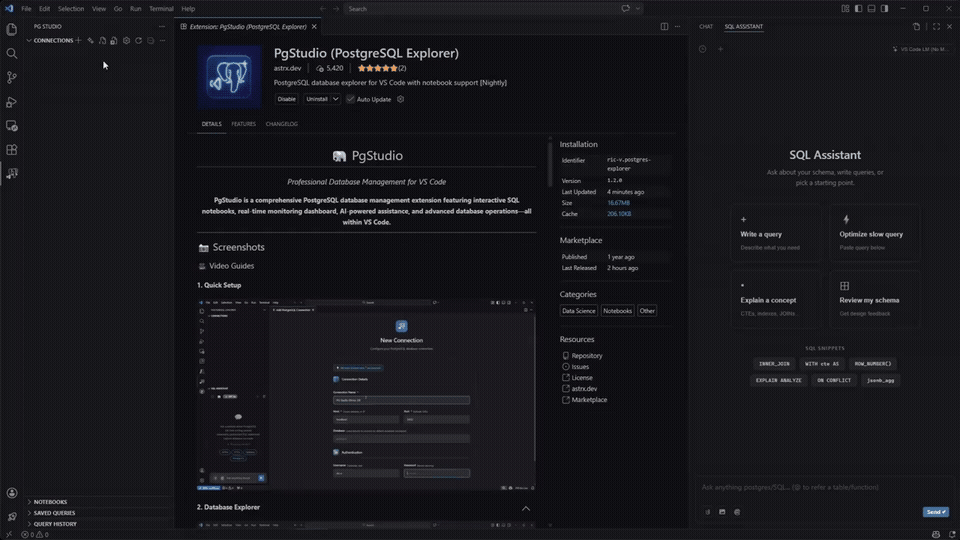Open the Search view in the activity bar

pos(12,54)
